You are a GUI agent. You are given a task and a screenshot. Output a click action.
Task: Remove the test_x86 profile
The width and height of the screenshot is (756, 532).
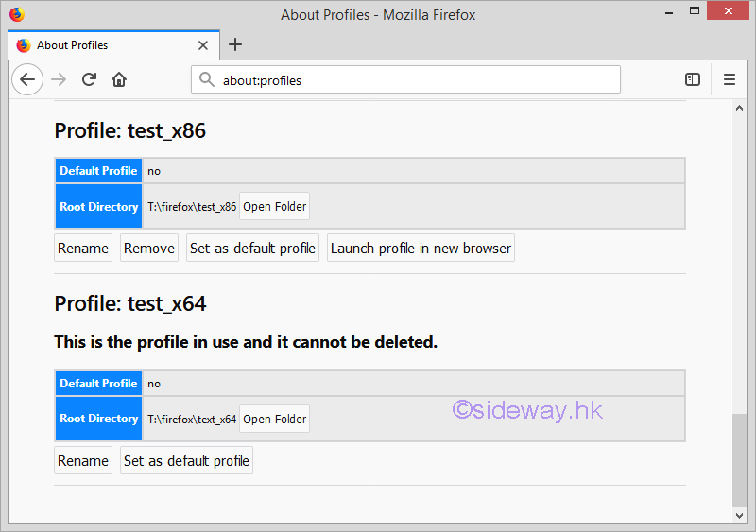pos(149,249)
